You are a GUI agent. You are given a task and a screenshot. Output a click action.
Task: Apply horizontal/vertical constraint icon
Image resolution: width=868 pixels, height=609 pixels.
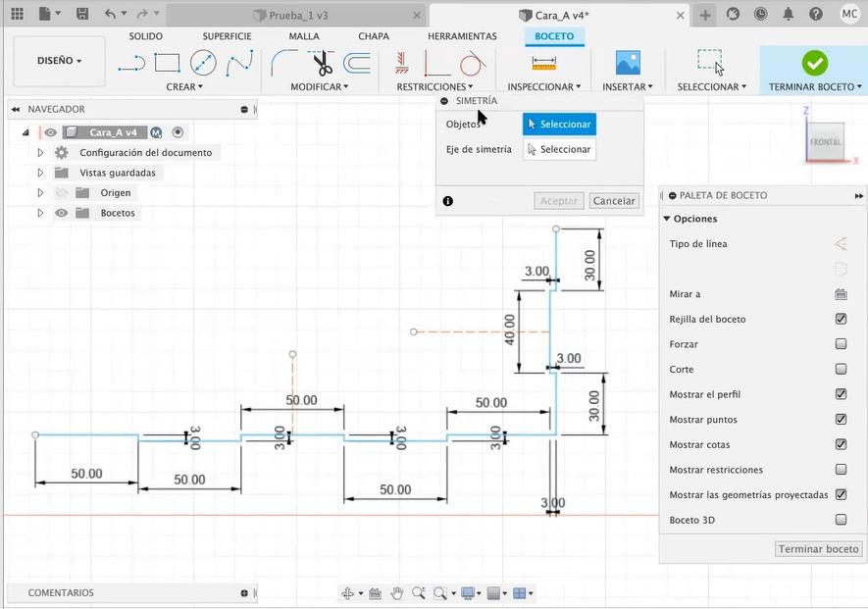click(x=402, y=63)
